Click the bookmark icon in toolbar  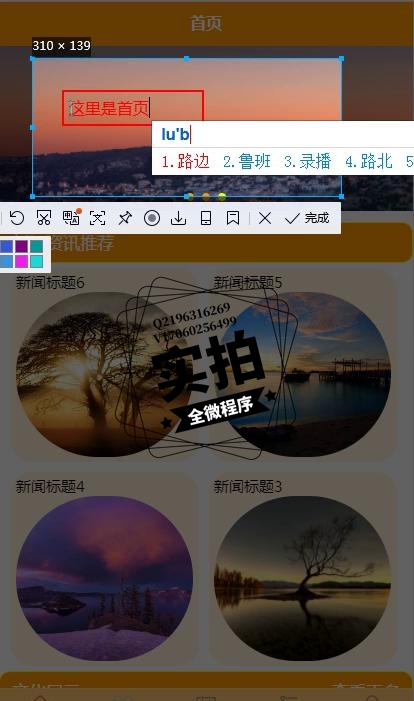[232, 218]
